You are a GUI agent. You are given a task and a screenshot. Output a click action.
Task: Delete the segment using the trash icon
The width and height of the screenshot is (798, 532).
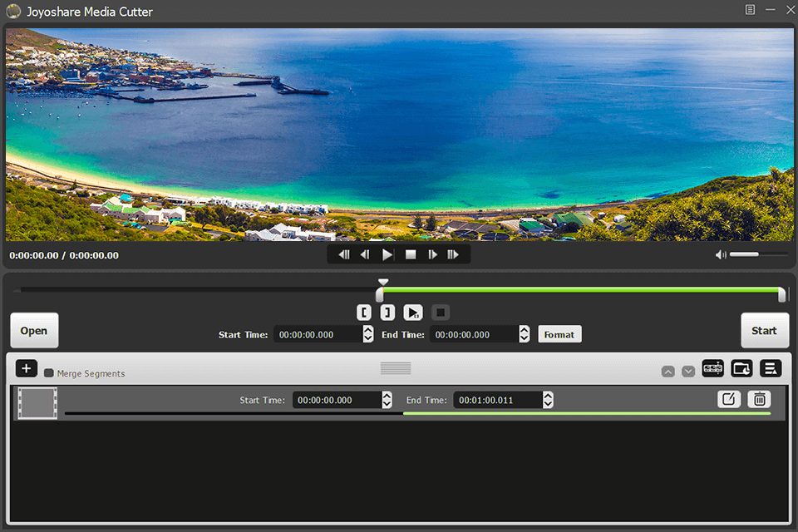tap(759, 399)
